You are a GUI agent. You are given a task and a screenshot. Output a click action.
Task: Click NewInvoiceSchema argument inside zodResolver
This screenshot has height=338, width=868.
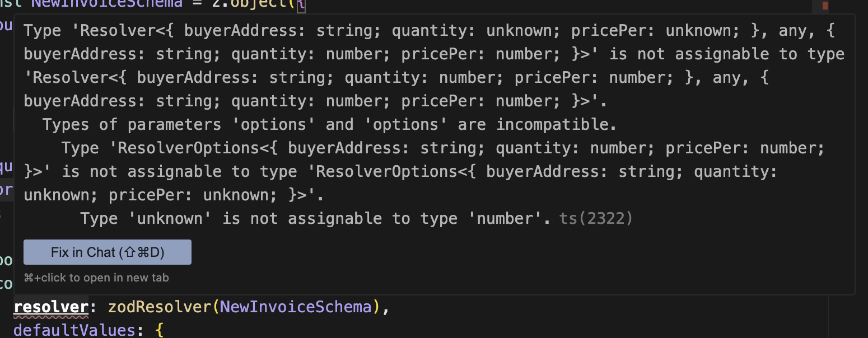pos(296,307)
